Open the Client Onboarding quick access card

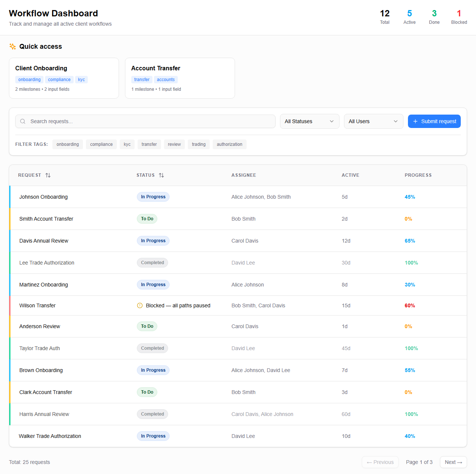[64, 78]
